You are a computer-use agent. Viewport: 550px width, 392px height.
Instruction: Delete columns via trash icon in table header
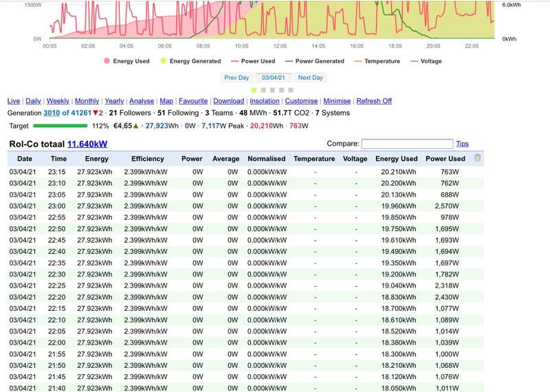coord(477,158)
